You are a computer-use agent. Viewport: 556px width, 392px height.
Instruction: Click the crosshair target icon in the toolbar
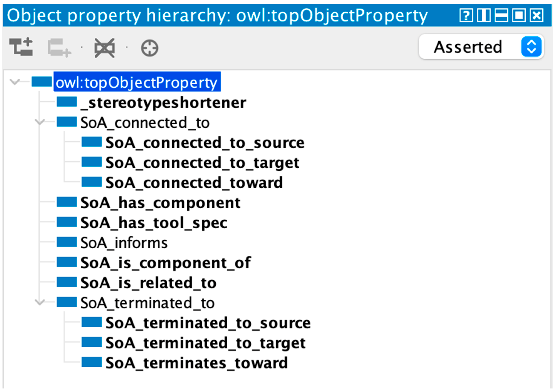click(149, 48)
